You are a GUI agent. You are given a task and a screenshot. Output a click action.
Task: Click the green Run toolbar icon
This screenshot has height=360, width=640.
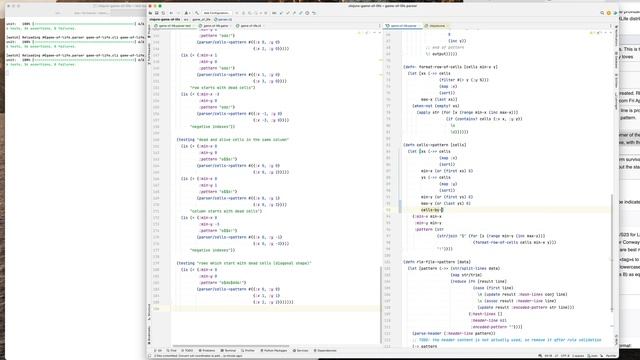click(x=237, y=13)
